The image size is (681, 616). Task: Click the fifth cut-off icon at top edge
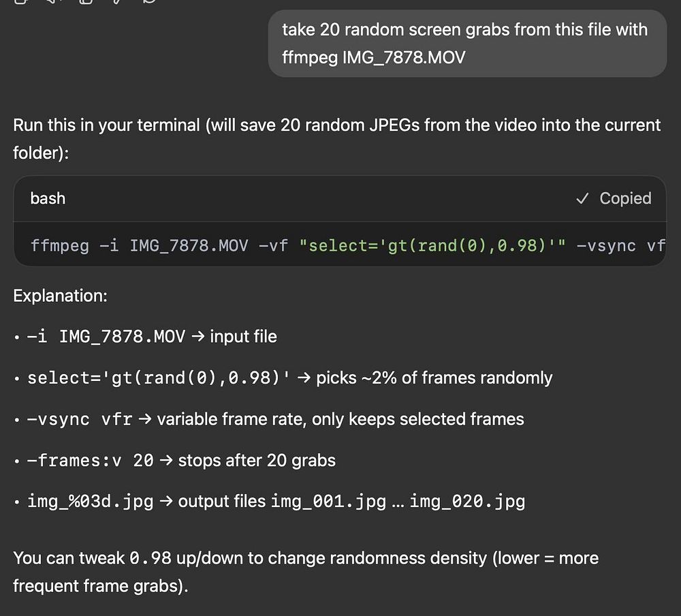pos(150,1)
